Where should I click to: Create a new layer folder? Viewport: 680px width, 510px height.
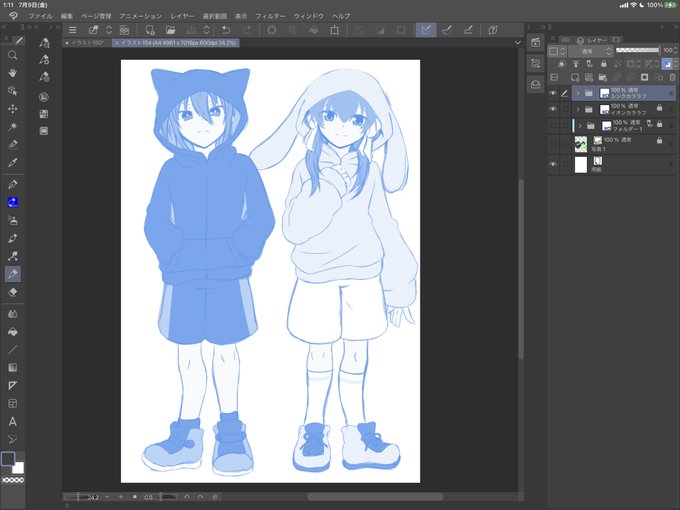click(x=603, y=78)
